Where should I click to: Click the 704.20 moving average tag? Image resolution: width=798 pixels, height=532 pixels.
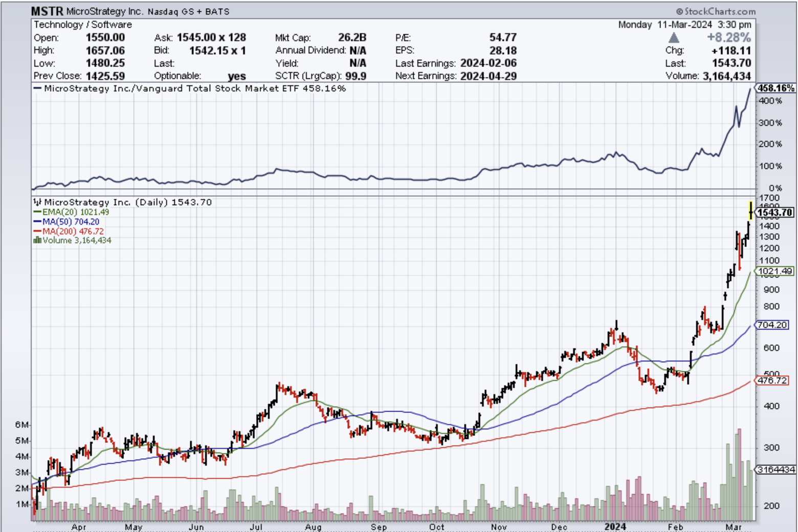pos(772,325)
